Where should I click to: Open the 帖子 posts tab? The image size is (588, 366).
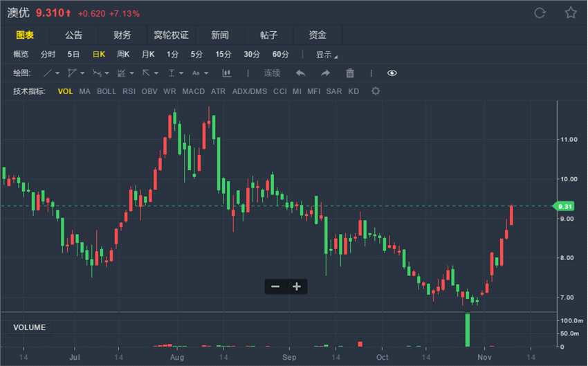pyautogui.click(x=268, y=35)
